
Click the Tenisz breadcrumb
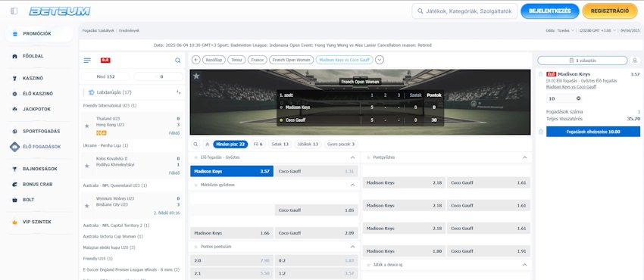[x=236, y=60]
